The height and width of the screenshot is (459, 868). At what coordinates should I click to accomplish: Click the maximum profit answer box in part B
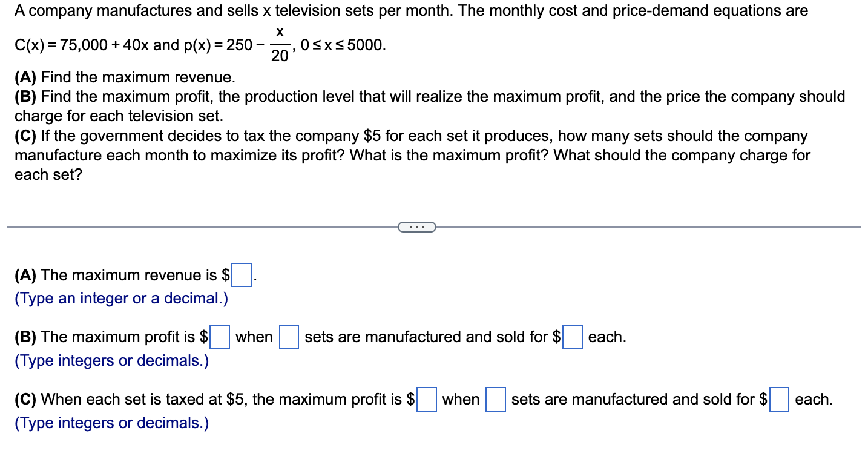[220, 337]
